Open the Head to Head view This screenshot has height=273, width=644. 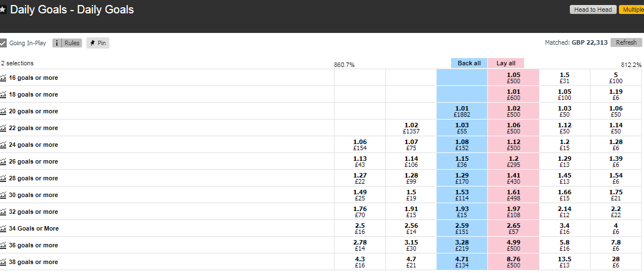coord(593,9)
